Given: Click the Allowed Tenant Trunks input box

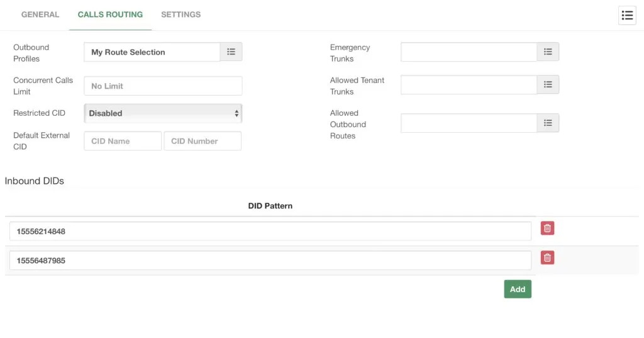Looking at the screenshot, I should (469, 85).
